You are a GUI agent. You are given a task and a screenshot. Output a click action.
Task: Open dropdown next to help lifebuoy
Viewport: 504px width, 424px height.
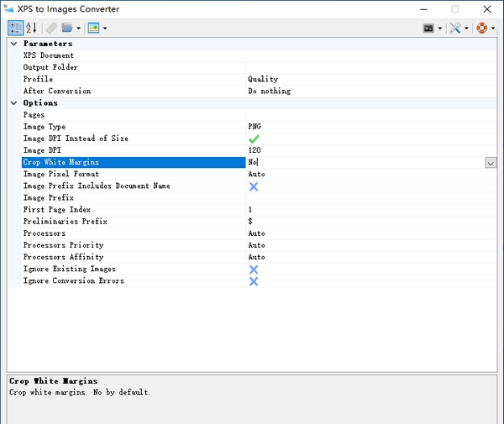click(x=493, y=29)
